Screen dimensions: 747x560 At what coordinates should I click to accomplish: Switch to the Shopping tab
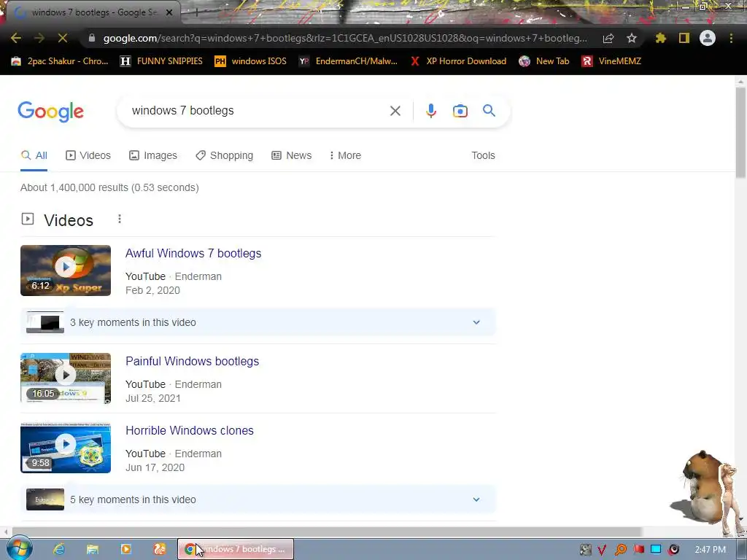(225, 156)
